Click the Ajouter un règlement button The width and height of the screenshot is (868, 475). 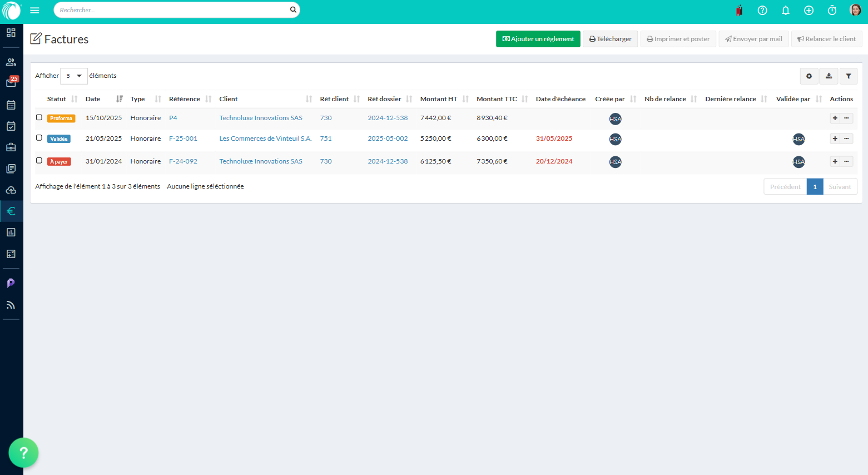[x=538, y=39]
